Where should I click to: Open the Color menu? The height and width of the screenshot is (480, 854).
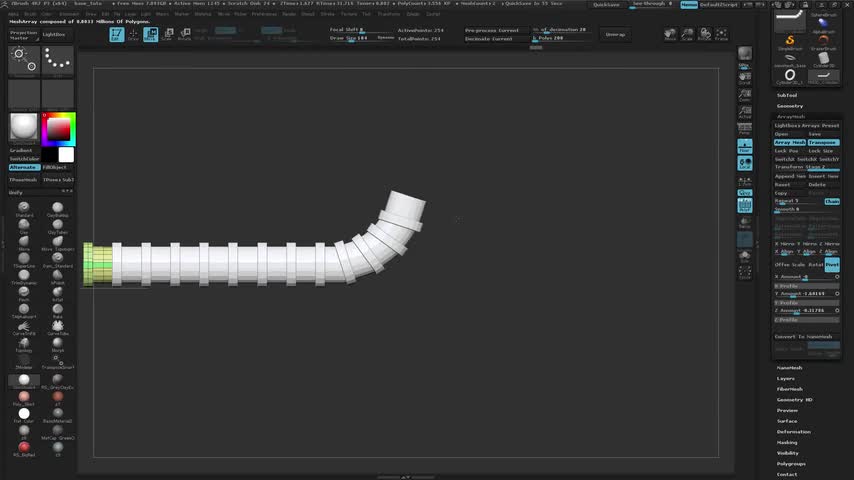pos(47,14)
